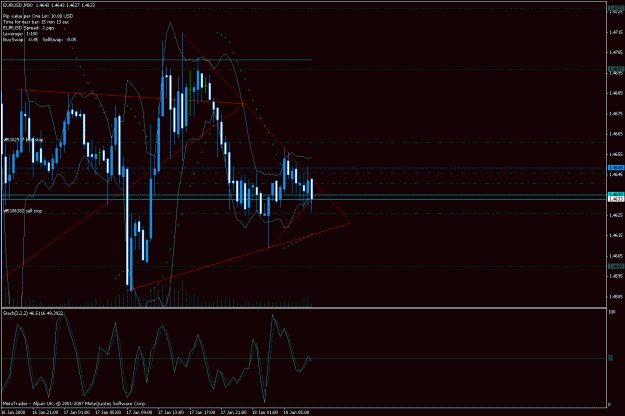Image resolution: width=625 pixels, height=416 pixels.
Task: Click the 'Leverage: 1:100' text
Action: [x=20, y=34]
